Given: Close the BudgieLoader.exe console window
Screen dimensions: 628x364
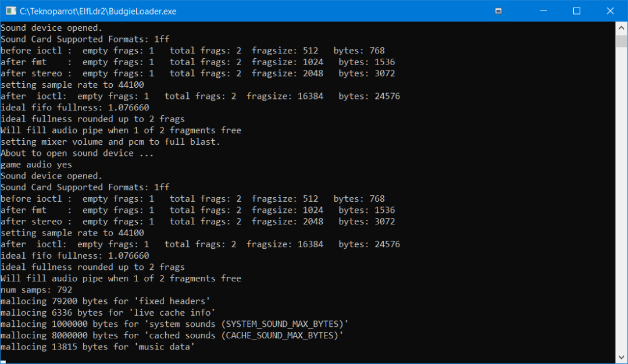Looking at the screenshot, I should pyautogui.click(x=609, y=11).
